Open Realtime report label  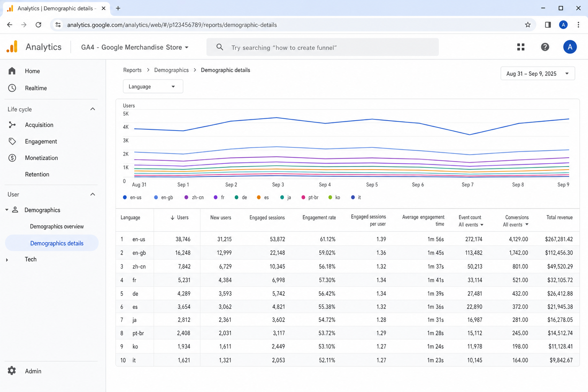36,88
